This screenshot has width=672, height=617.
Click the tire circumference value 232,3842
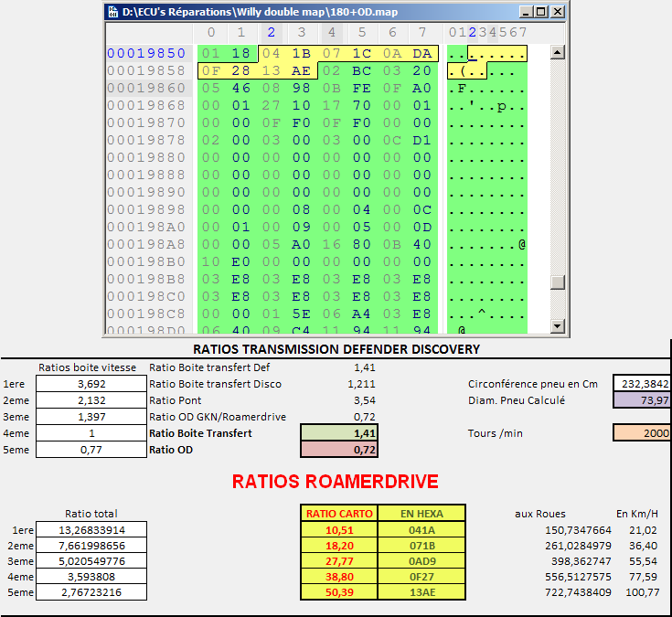[642, 384]
